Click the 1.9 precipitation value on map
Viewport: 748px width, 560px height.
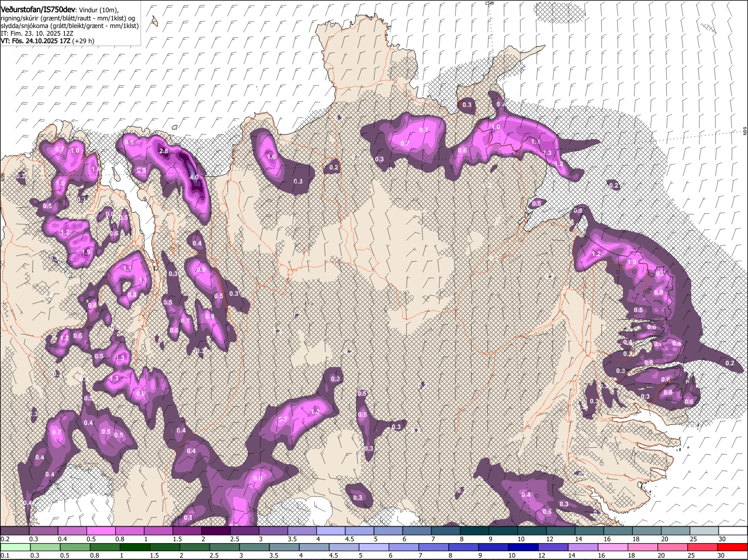pos(87,253)
